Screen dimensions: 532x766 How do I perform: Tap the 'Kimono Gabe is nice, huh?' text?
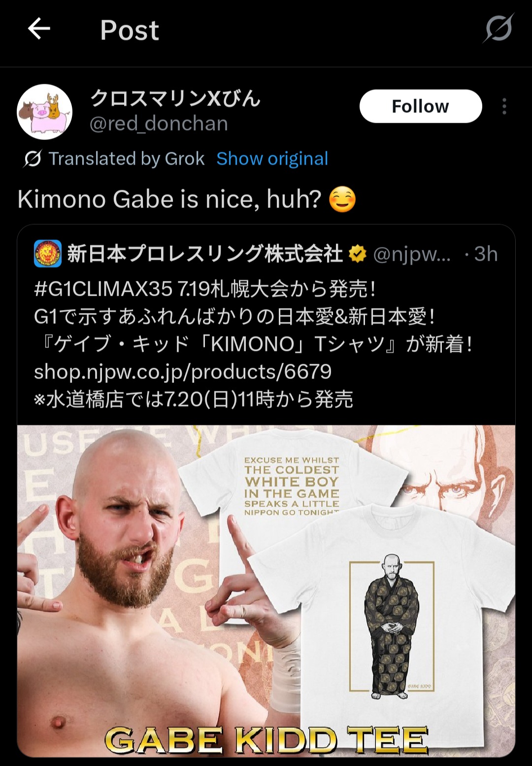[169, 199]
